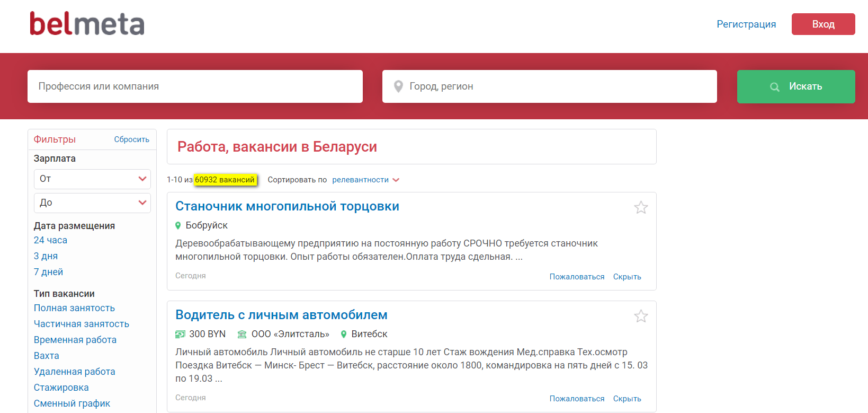Image resolution: width=868 pixels, height=413 pixels.
Task: Filter by 24 часа posting date
Action: pos(50,240)
